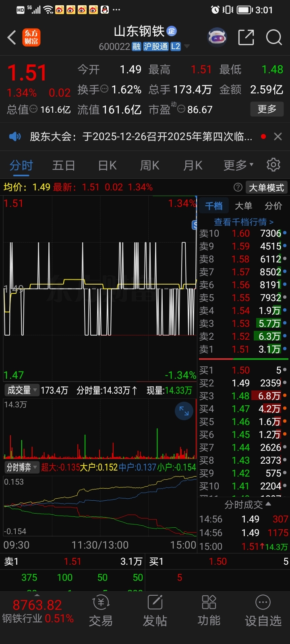Expand chart with fullscreen arrows icon
290x644 pixels.
point(184,411)
